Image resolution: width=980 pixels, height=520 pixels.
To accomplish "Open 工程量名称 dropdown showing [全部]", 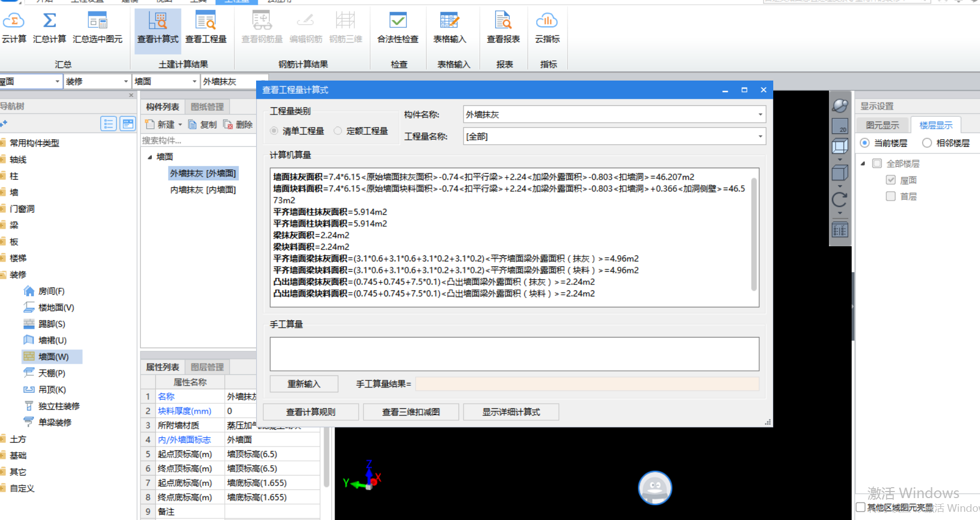I will point(614,136).
